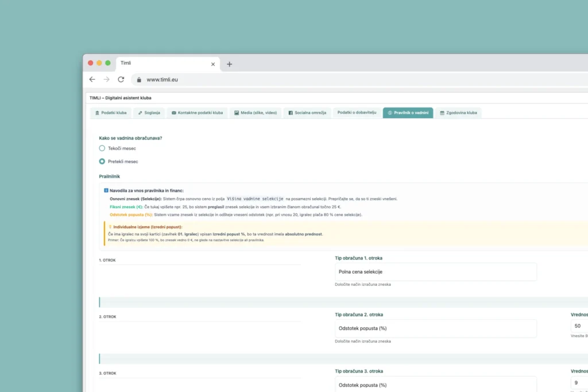Image resolution: width=588 pixels, height=392 pixels.
Task: Expand the 'Tip obračuna 2. otroka' dropdown
Action: [x=436, y=328]
